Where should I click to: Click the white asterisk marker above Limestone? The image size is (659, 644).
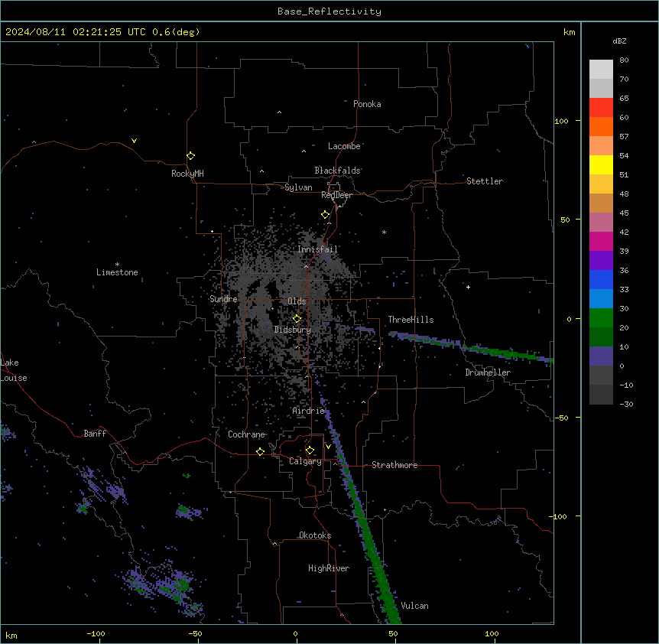tap(117, 265)
